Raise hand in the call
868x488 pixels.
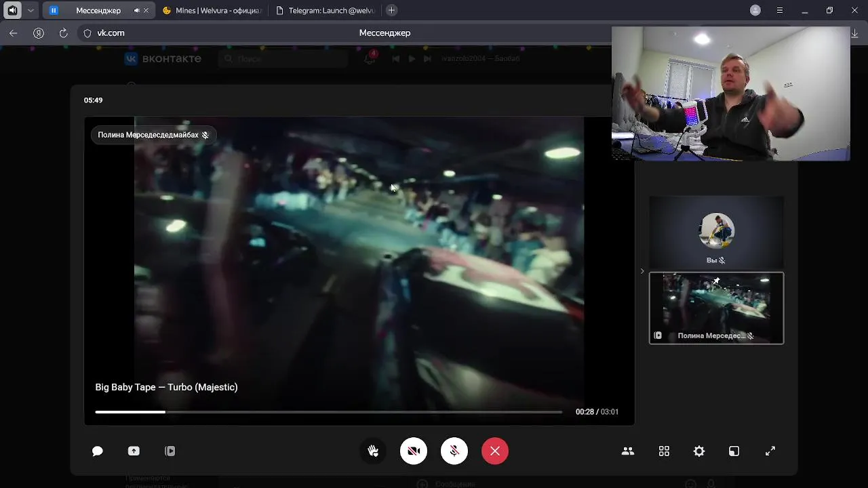coord(373,451)
